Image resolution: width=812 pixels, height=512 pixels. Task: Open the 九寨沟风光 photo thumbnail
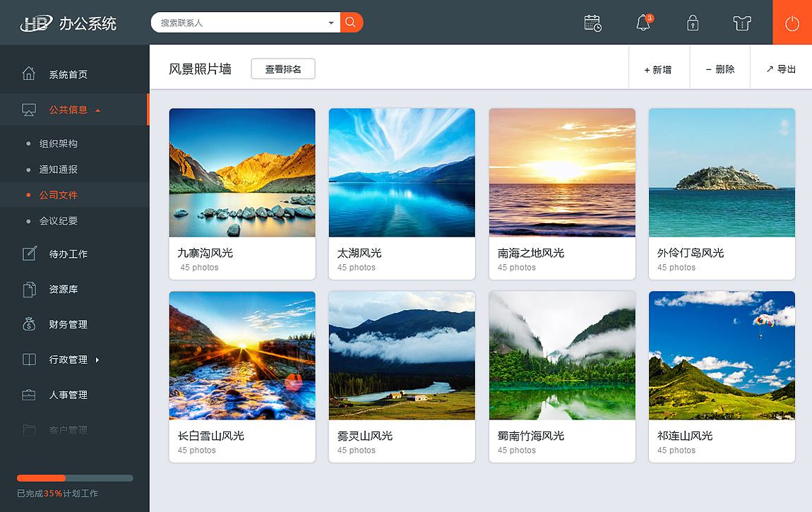pos(242,172)
